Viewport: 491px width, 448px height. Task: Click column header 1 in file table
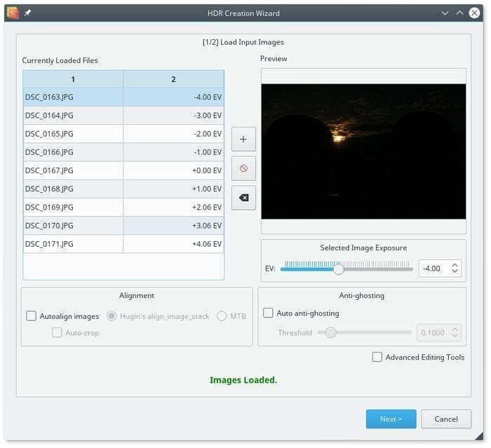73,79
